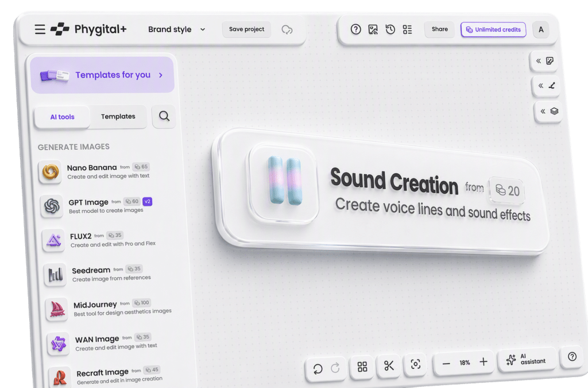Screen dimensions: 588x388
Task: Click the focus fit-to-screen icon
Action: (416, 364)
